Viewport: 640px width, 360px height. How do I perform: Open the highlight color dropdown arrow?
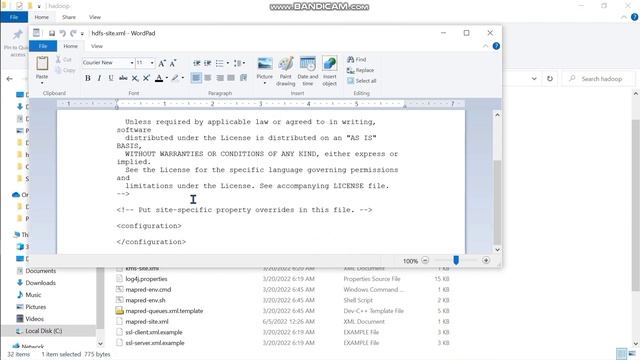click(x=182, y=78)
